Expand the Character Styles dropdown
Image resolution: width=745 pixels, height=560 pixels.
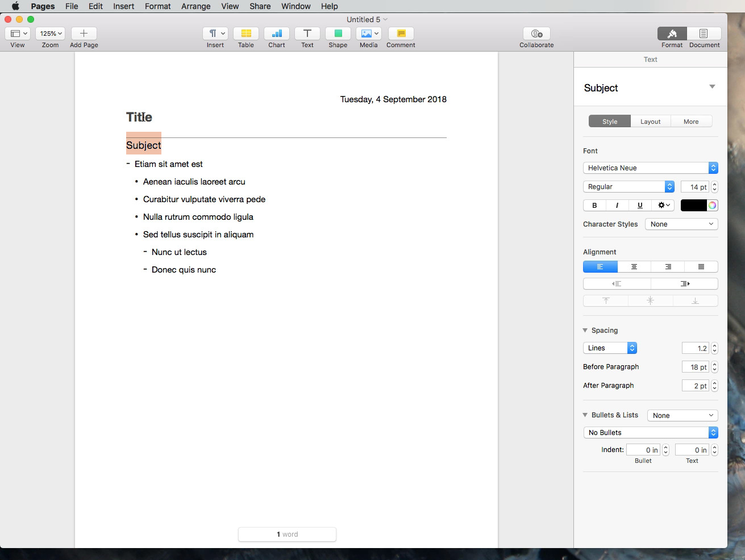681,224
